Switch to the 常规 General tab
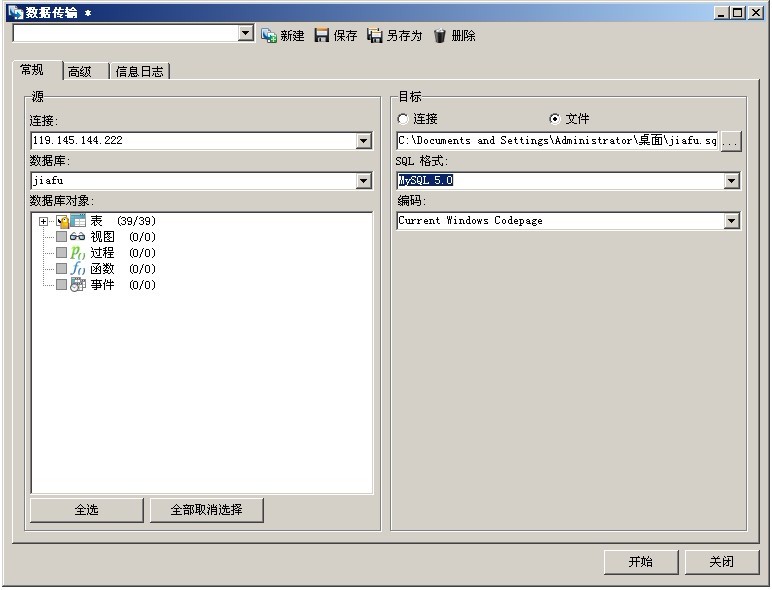Viewport: 772px width, 590px height. click(x=37, y=70)
